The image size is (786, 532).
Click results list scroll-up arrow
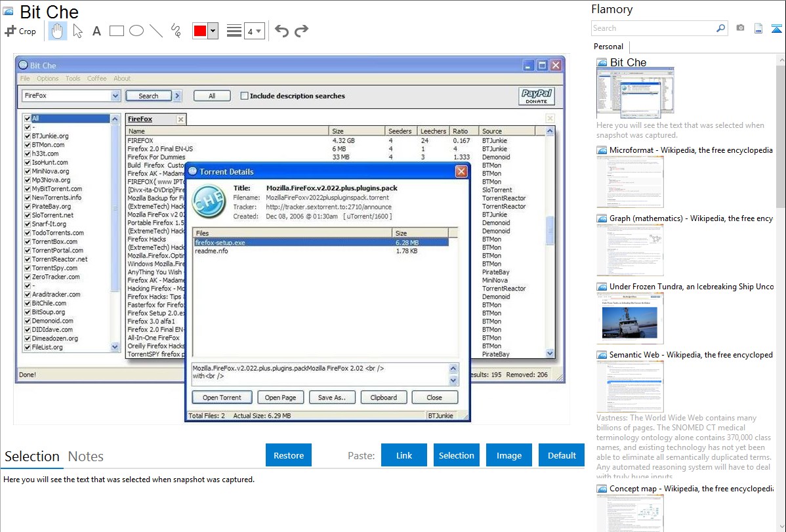pos(550,131)
